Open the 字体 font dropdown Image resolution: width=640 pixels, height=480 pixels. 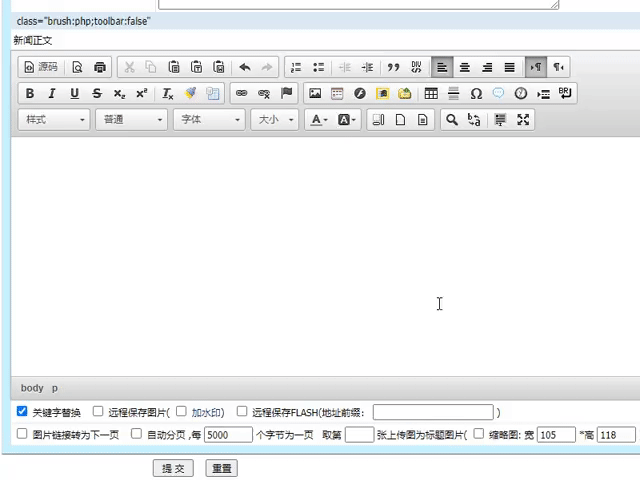point(210,120)
